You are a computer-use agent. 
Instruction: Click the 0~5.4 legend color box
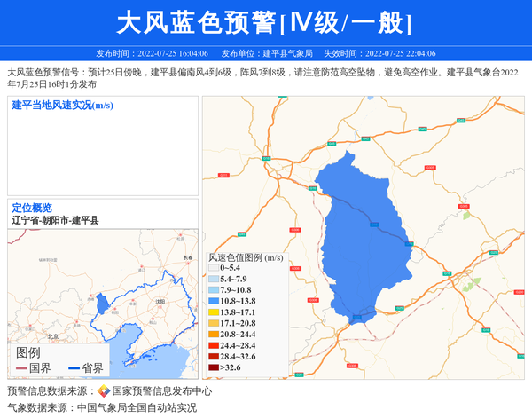point(213,268)
